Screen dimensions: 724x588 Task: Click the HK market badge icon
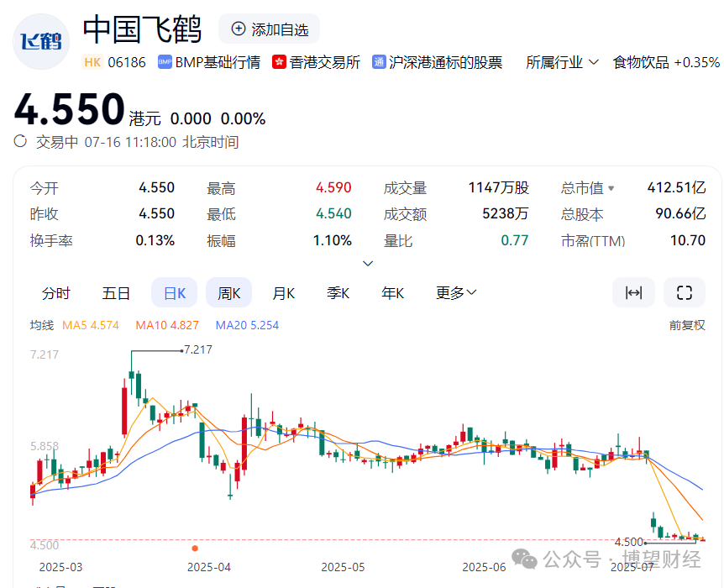(92, 62)
